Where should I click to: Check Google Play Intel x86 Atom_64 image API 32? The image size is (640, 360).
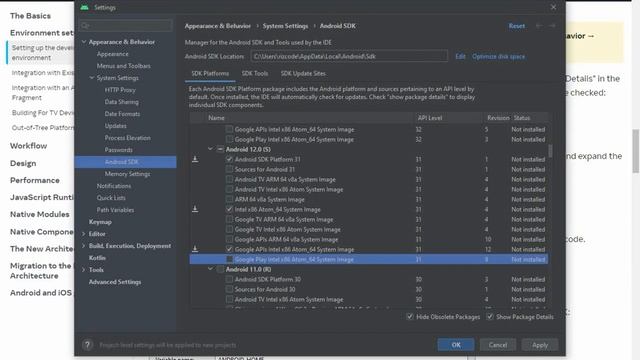[229, 139]
